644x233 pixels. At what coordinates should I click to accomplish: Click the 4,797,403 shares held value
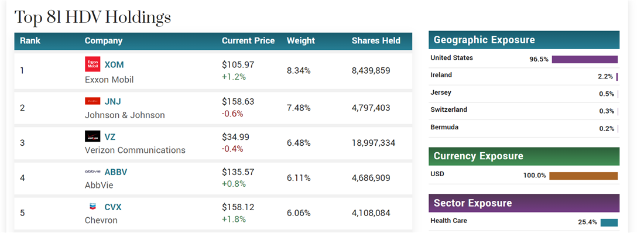tap(371, 108)
